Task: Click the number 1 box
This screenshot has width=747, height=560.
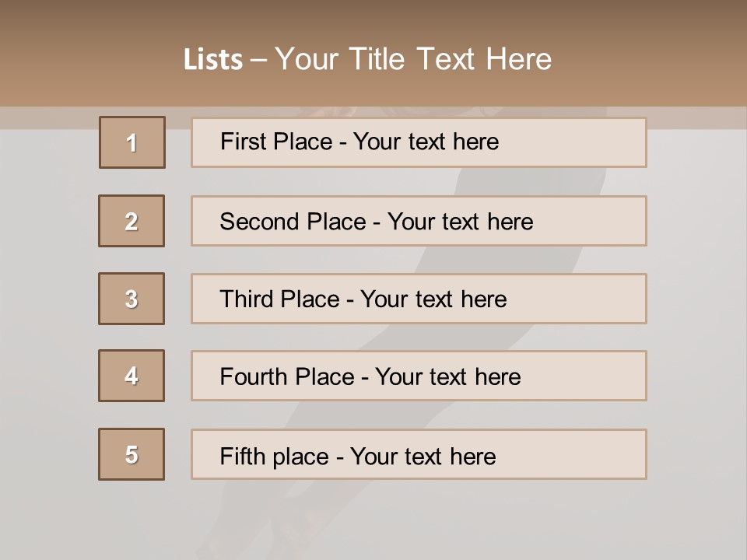Action: point(132,142)
